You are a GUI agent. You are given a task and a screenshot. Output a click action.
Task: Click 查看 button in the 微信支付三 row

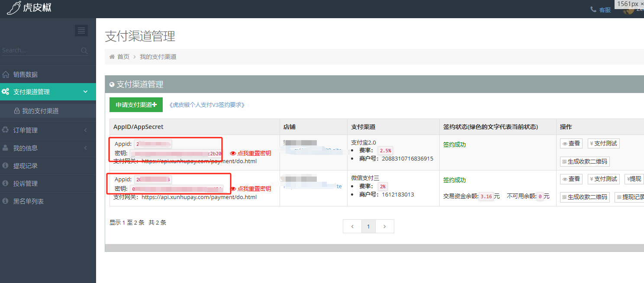click(x=571, y=179)
